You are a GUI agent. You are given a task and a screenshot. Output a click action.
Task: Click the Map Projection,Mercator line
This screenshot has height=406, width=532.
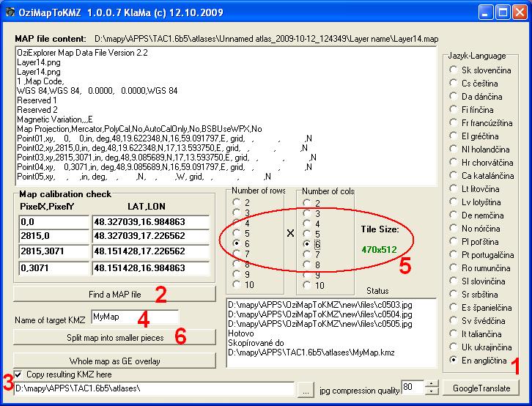139,129
